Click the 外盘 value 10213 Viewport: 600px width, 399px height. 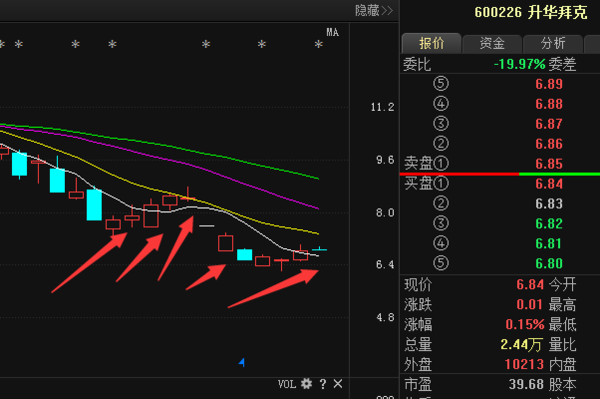[x=524, y=364]
